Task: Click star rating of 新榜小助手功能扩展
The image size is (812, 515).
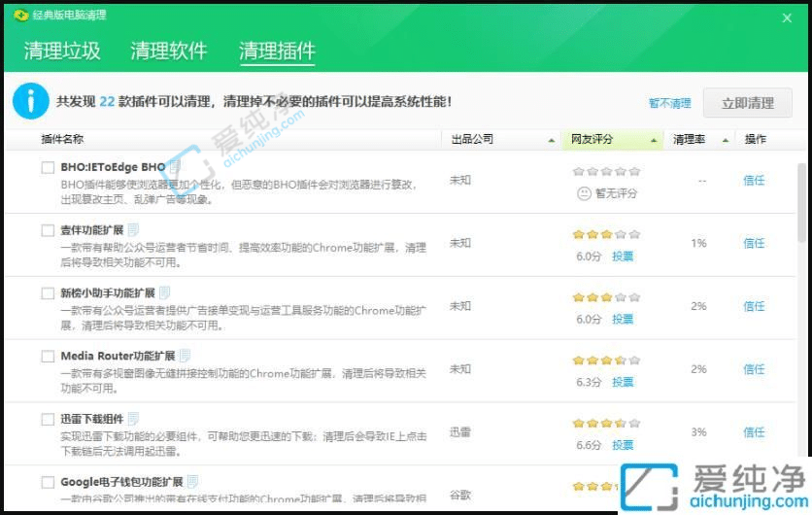Action: 606,297
